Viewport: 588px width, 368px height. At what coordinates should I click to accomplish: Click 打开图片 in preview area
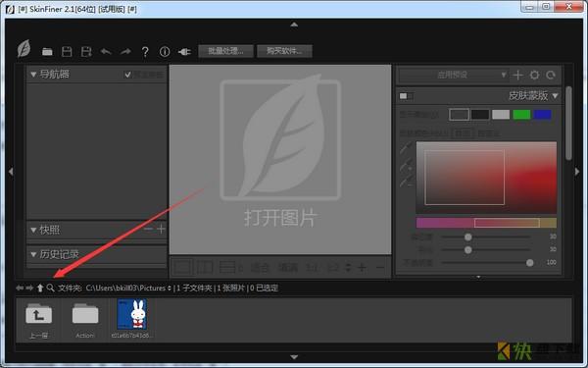click(x=280, y=218)
